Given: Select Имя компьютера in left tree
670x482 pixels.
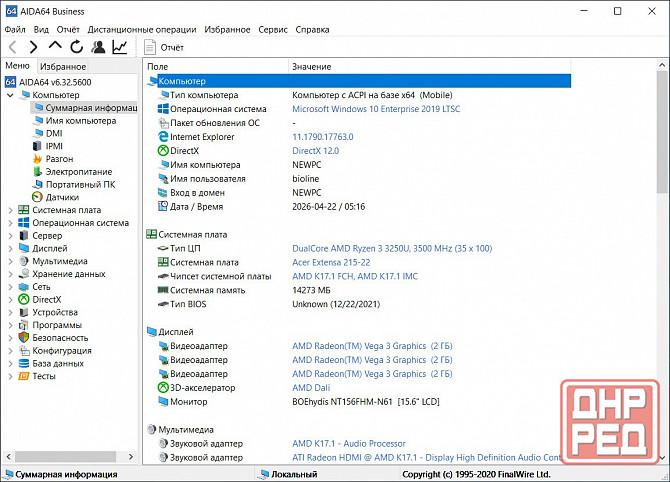Looking at the screenshot, I should point(81,121).
